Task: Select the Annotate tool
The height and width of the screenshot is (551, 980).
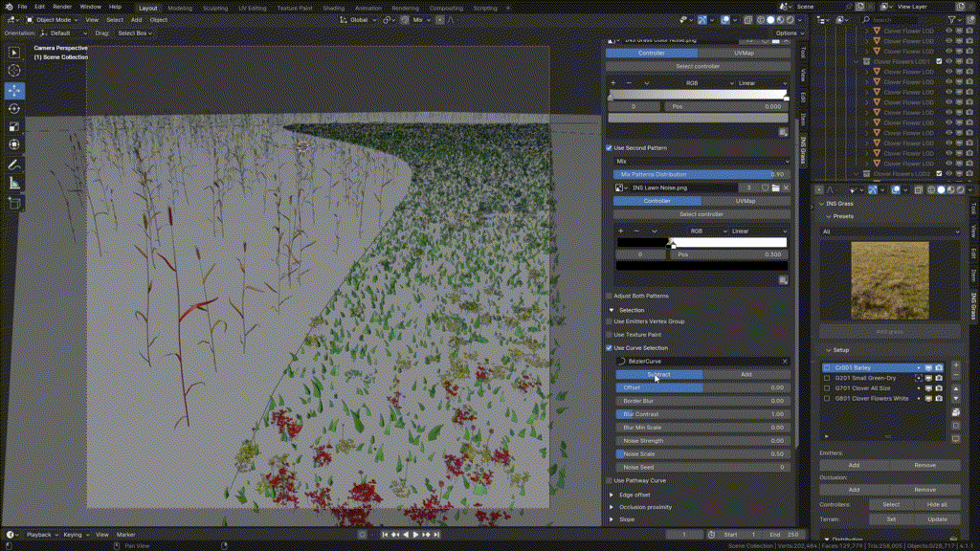Action: point(14,165)
